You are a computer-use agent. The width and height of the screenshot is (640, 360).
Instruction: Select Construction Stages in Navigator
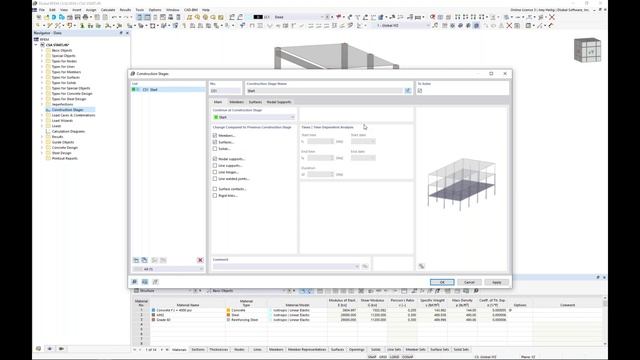(67, 110)
